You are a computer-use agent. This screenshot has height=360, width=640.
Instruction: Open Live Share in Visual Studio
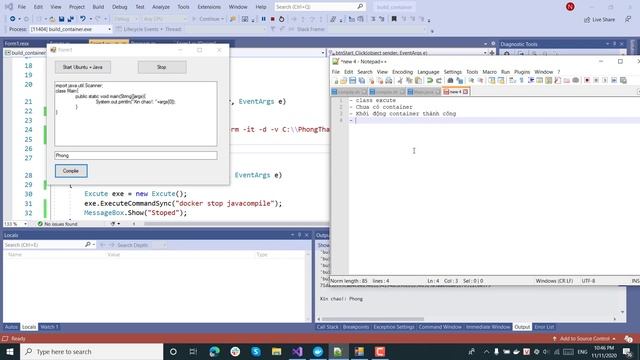(x=599, y=20)
